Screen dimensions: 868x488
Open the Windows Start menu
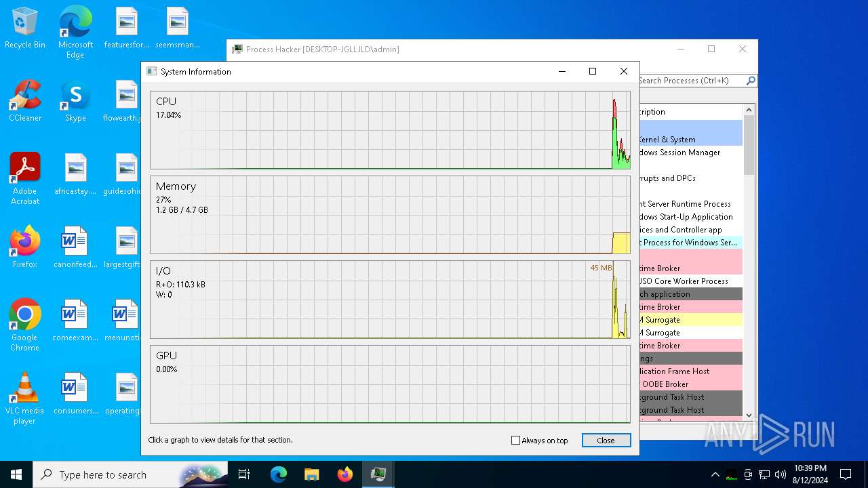pos(16,474)
